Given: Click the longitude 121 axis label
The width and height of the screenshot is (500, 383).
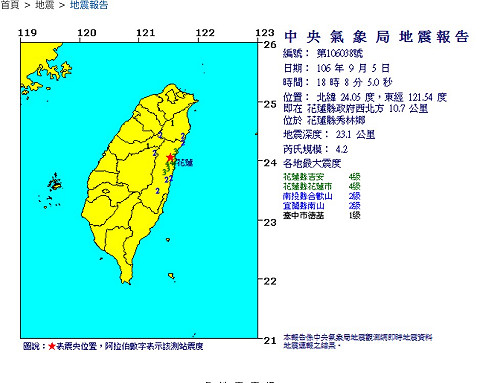Looking at the screenshot, I should click(146, 33).
